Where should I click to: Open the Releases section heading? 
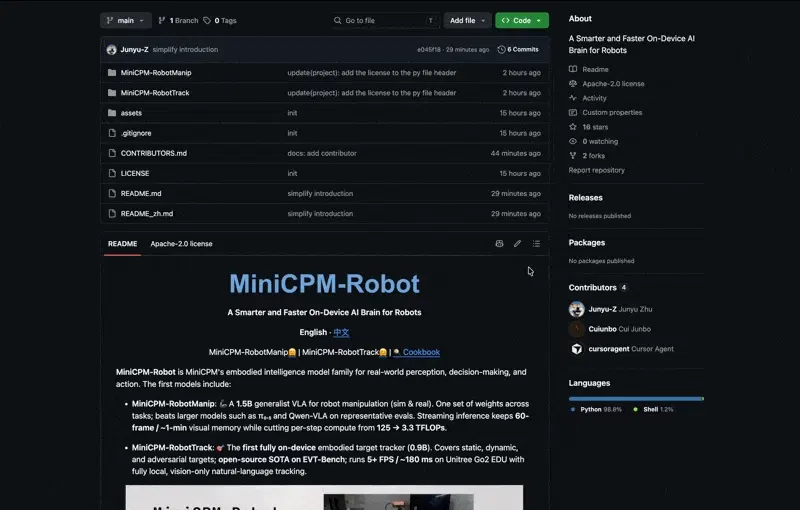[586, 198]
